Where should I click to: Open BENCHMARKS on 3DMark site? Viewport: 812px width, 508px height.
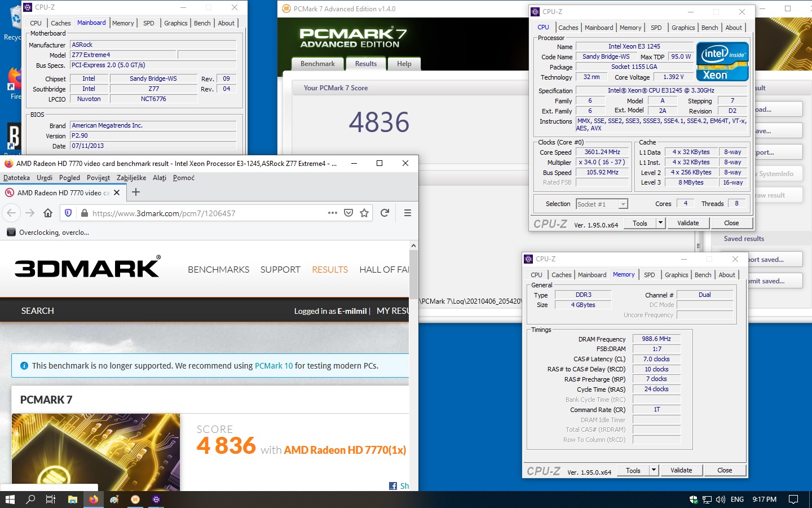click(219, 270)
